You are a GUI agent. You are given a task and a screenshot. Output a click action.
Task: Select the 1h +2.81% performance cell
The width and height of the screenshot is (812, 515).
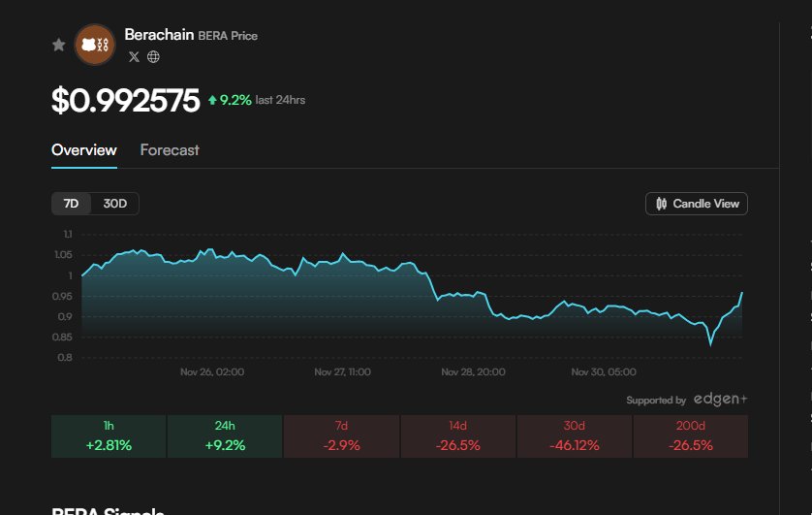coord(109,436)
